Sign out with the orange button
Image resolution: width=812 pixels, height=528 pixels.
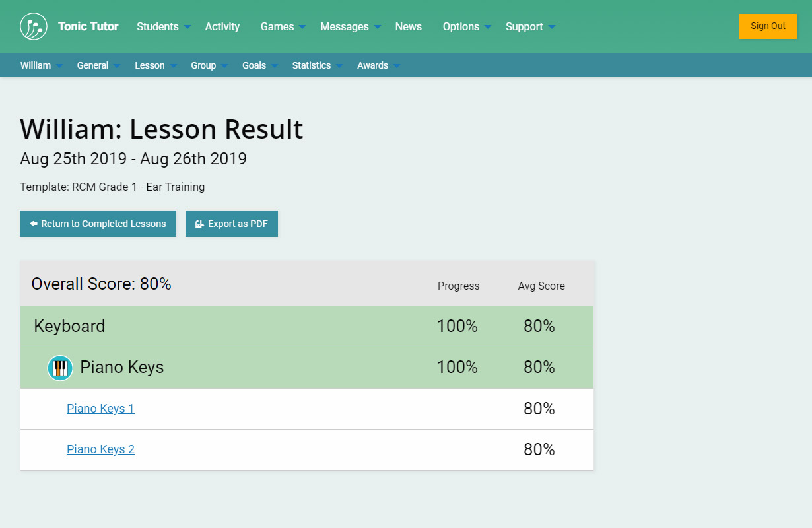pos(768,26)
